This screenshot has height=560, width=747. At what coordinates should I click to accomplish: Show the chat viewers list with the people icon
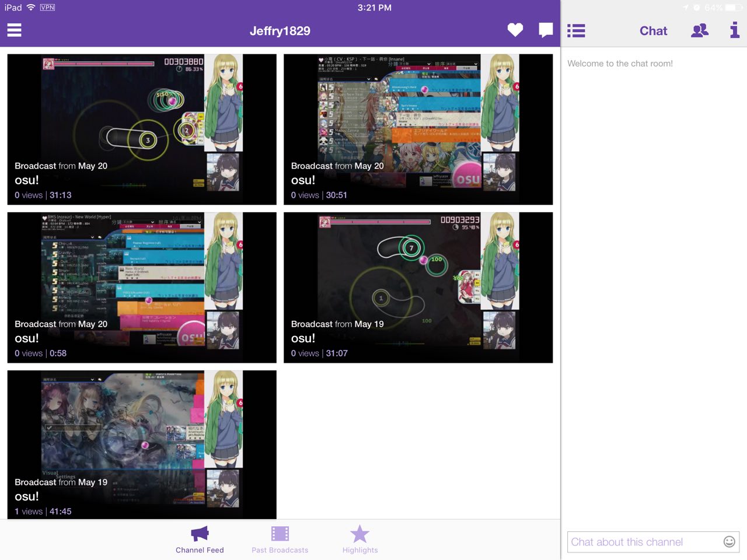pyautogui.click(x=700, y=30)
